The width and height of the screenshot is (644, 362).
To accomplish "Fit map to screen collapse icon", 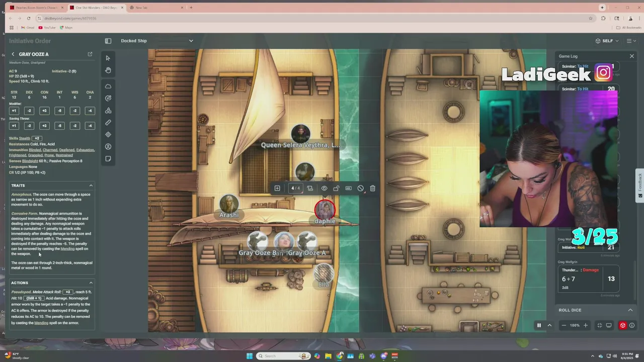I will click(599, 325).
